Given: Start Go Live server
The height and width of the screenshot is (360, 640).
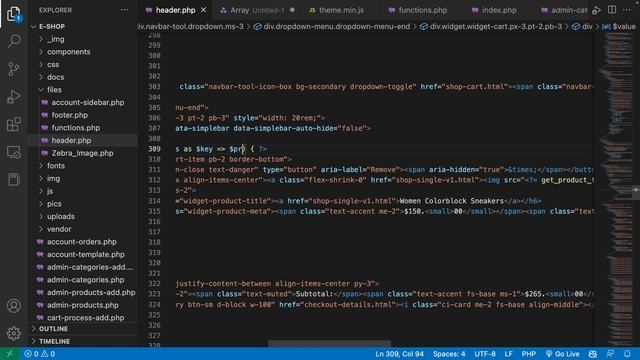Looking at the screenshot, I should (562, 354).
